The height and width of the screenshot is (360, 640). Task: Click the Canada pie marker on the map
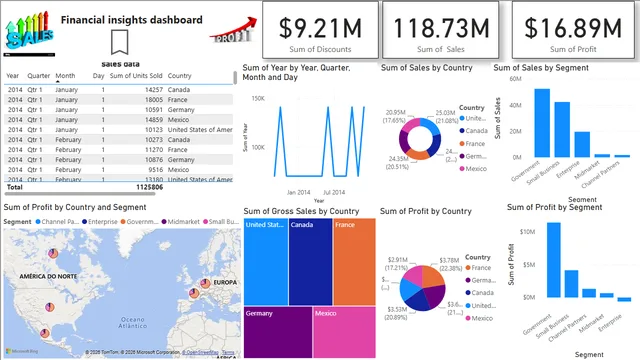point(53,253)
